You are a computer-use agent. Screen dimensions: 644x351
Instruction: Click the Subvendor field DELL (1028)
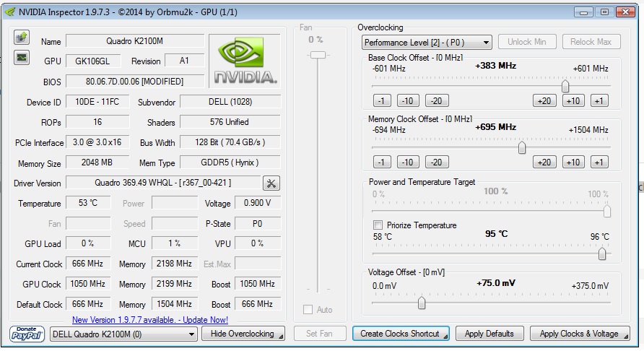[x=230, y=102]
